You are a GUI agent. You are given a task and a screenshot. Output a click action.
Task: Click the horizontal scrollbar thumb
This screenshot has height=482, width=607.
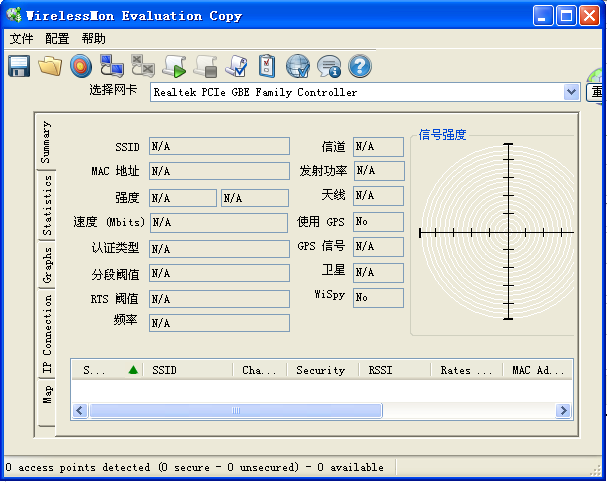(236, 410)
